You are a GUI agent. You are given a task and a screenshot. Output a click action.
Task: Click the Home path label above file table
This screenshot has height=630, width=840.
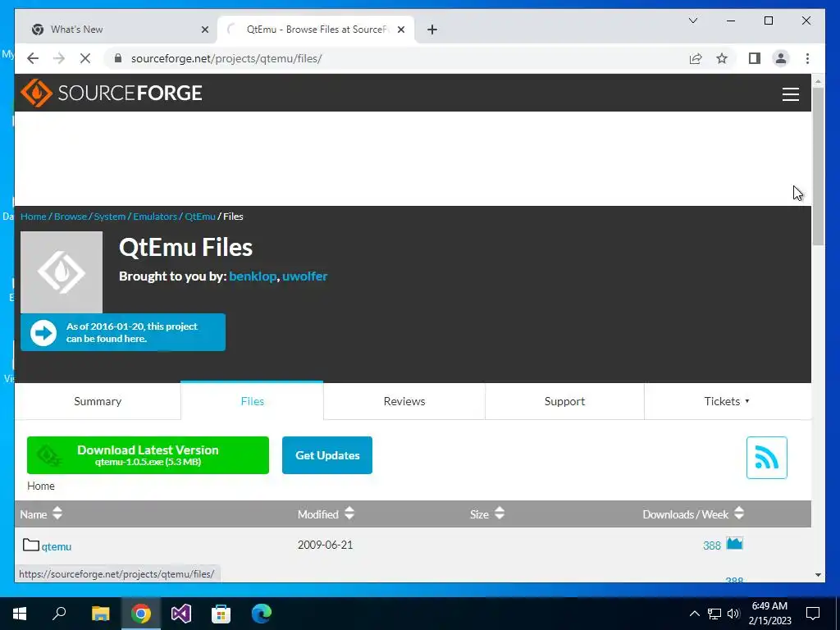pyautogui.click(x=41, y=486)
